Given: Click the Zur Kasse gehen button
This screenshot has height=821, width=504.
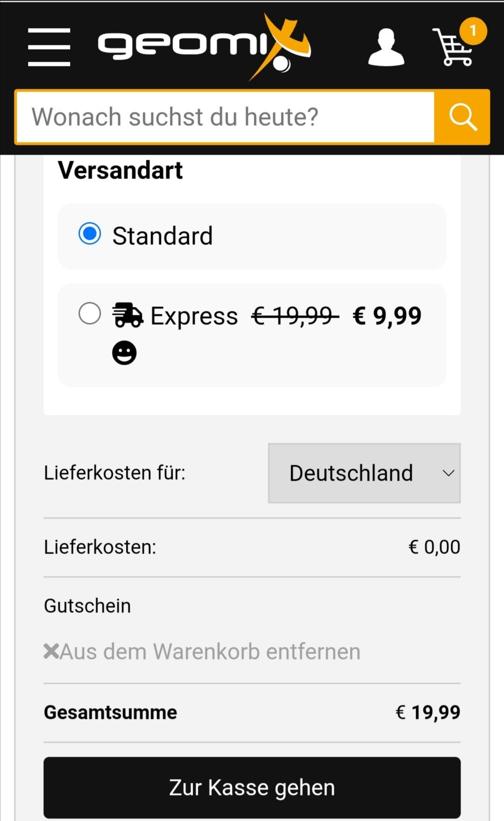Looking at the screenshot, I should coord(252,787).
